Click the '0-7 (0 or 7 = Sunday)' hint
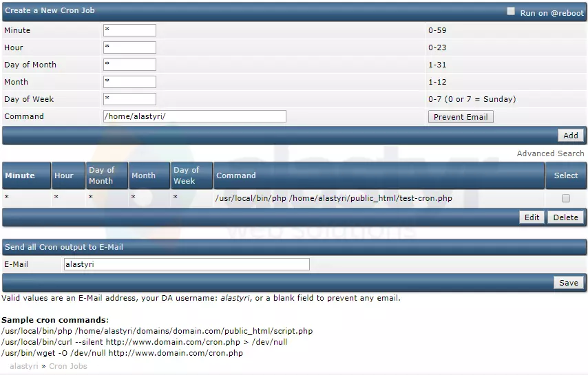The image size is (588, 375). coord(472,99)
